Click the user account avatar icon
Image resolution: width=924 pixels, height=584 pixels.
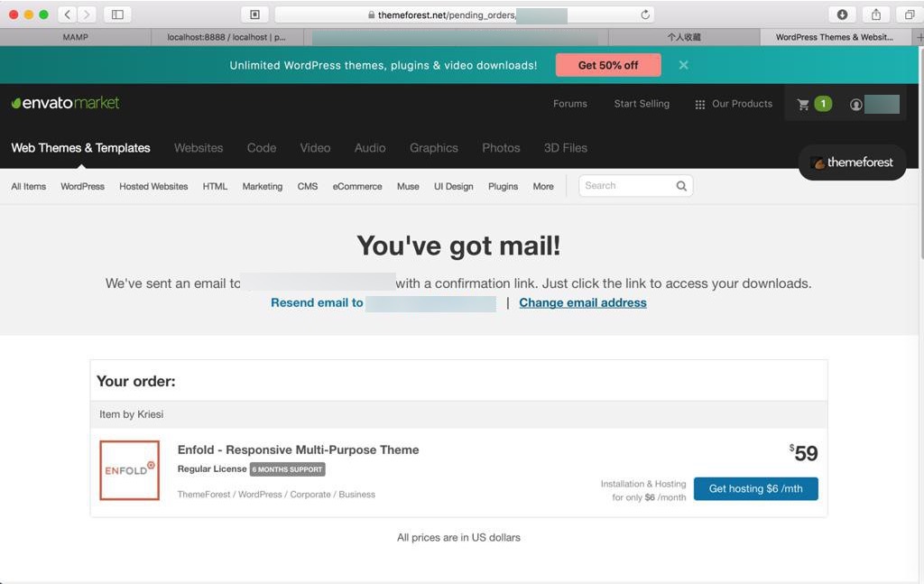(855, 105)
